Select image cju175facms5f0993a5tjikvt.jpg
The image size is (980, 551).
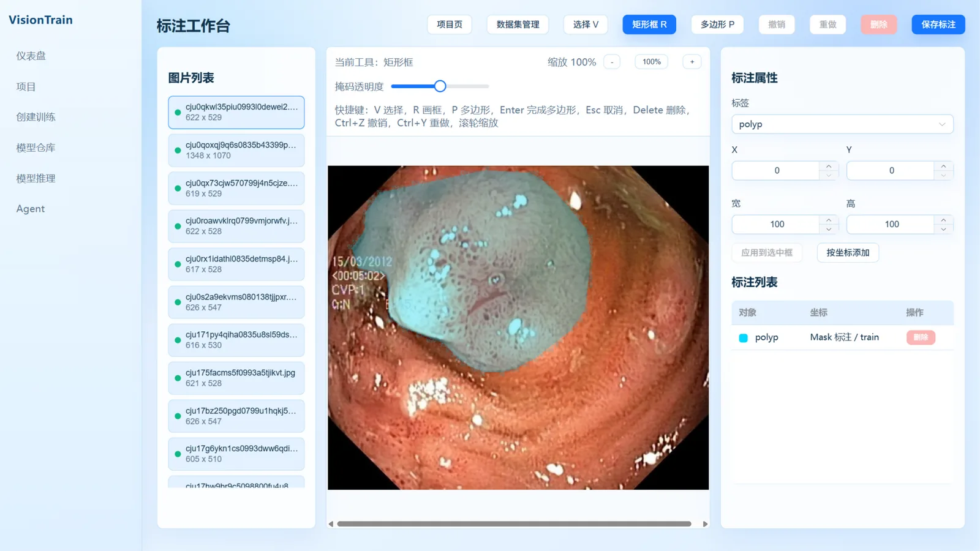pyautogui.click(x=236, y=378)
